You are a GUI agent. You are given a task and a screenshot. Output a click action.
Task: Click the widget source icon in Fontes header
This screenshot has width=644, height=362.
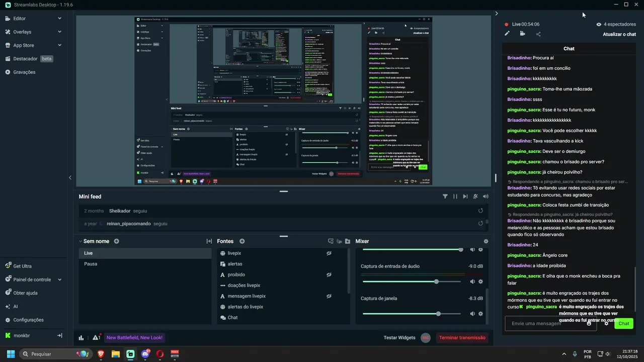(x=331, y=241)
